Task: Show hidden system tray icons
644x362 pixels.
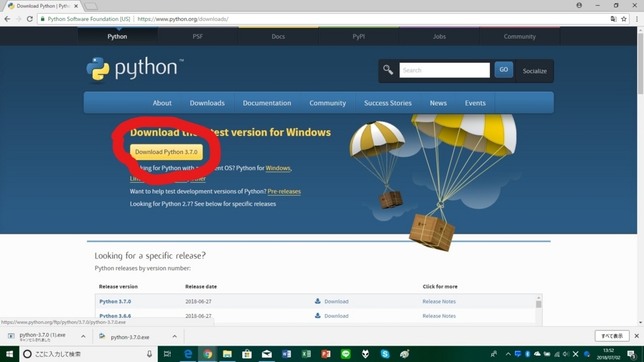Action: (508, 354)
